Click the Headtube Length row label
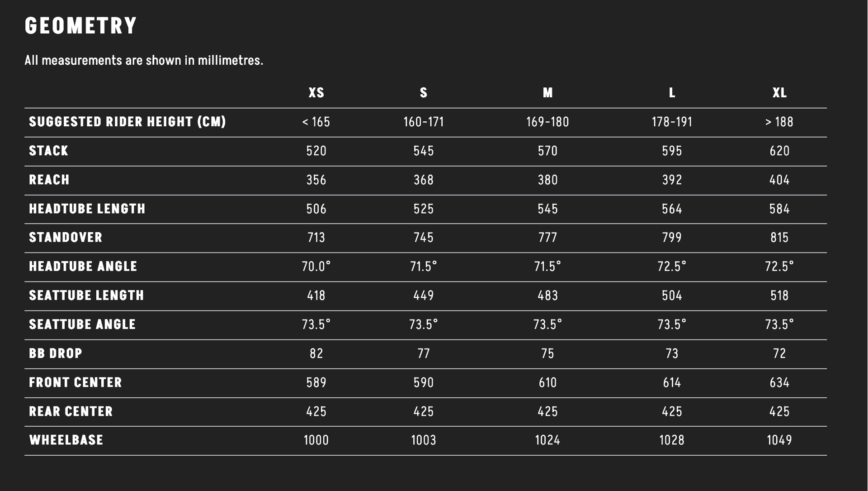The height and width of the screenshot is (491, 868). click(x=87, y=209)
